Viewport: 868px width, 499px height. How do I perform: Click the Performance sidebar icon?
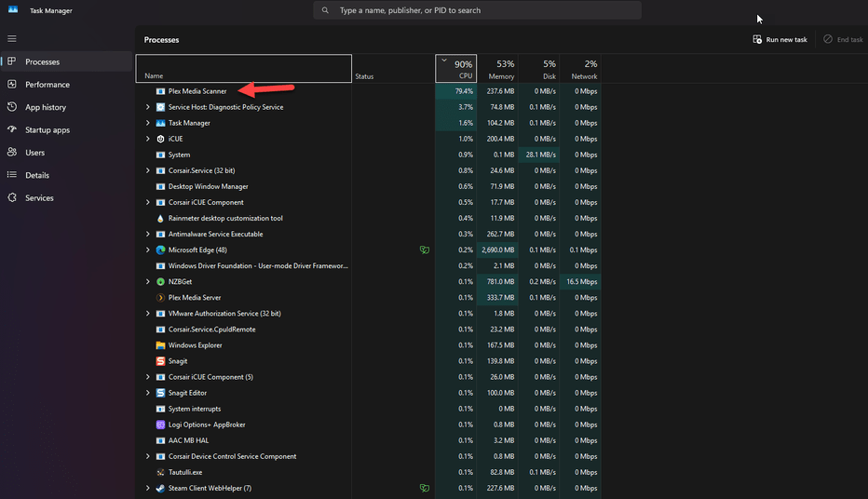(11, 84)
